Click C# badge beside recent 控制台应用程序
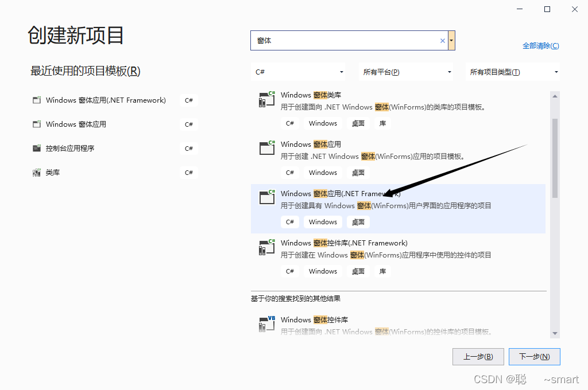The width and height of the screenshot is (588, 390). pos(188,149)
